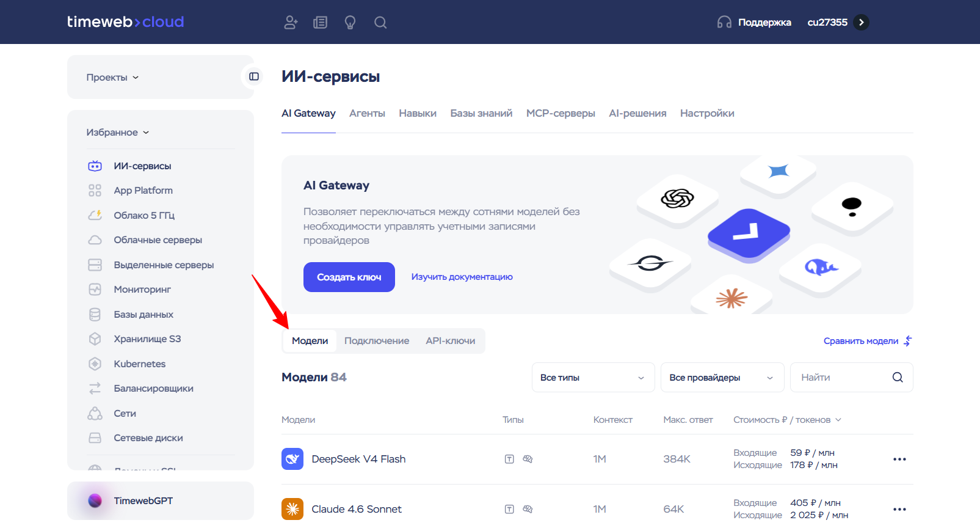Screen dimensions: 980x531
Task: Open Балансировщики in the sidebar
Action: pyautogui.click(x=153, y=389)
